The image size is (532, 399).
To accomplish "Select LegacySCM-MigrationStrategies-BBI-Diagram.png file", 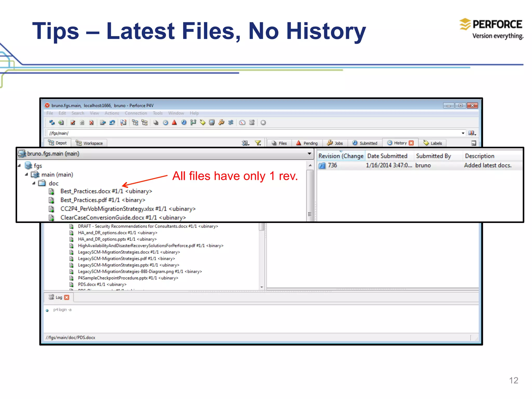I will (x=140, y=272).
